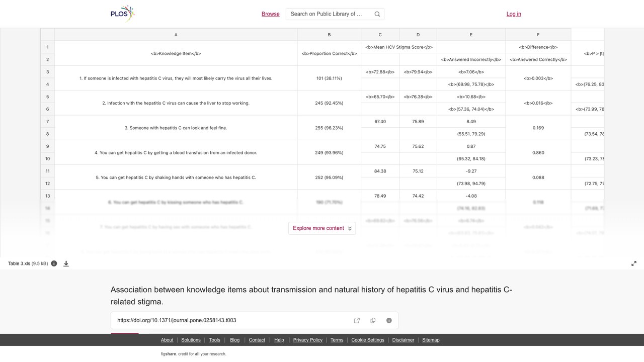Expand Explore more content
Viewport: 644px width, 362px height.
click(x=322, y=228)
